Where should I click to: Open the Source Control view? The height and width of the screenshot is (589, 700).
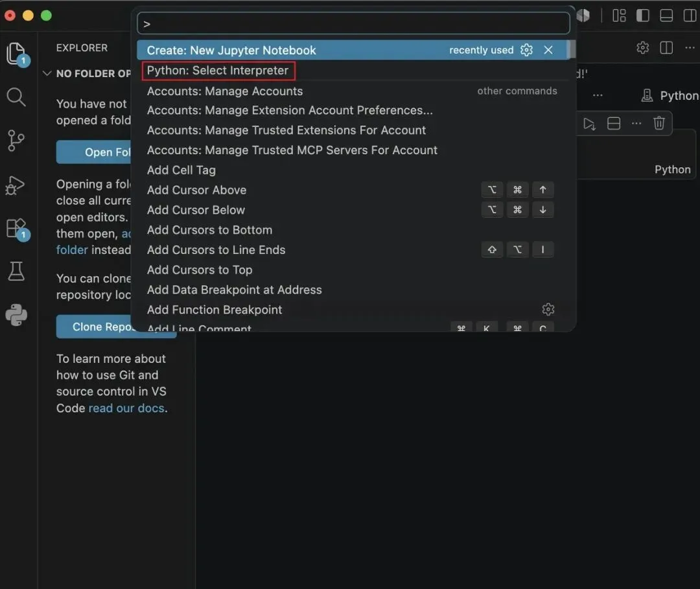[16, 141]
